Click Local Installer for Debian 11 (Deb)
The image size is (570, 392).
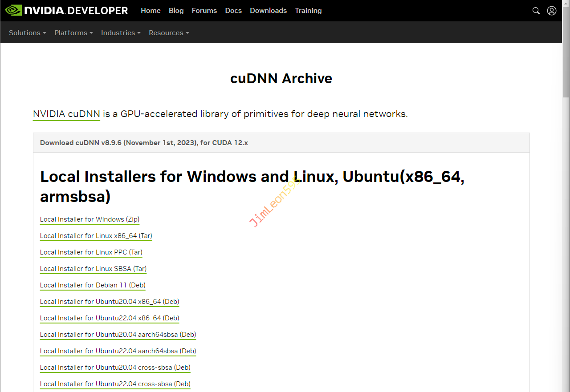click(x=93, y=285)
